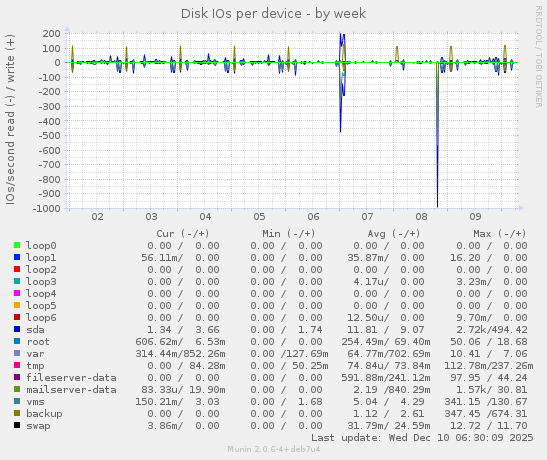This screenshot has height=460, width=547.
Task: Click vms average value '5.04 / 4.29'
Action: [x=389, y=402]
